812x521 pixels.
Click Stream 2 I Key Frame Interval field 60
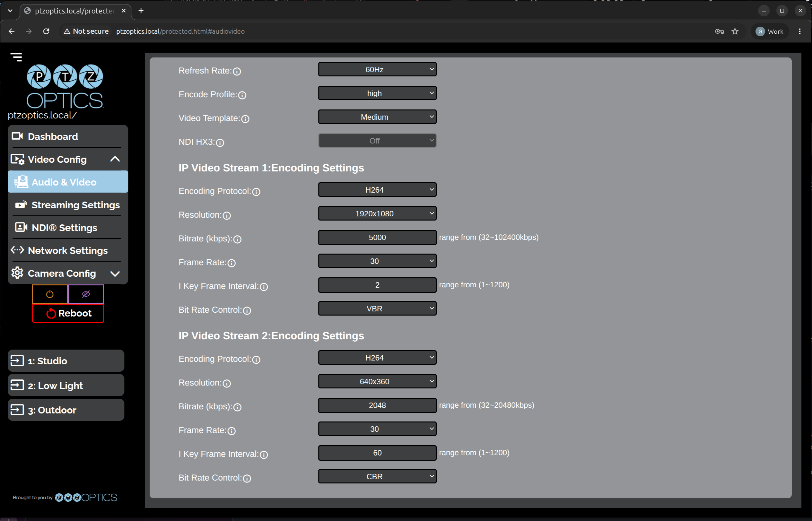pyautogui.click(x=377, y=453)
